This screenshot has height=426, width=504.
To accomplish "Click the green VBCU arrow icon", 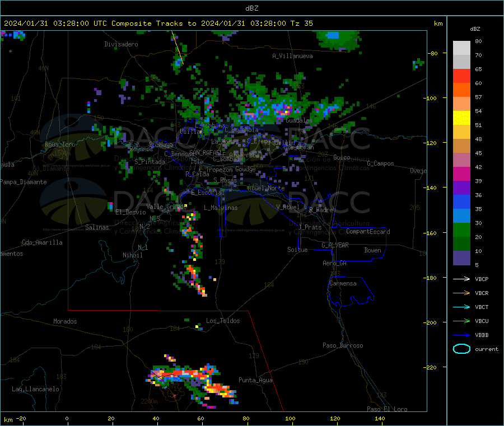I will coord(461,321).
